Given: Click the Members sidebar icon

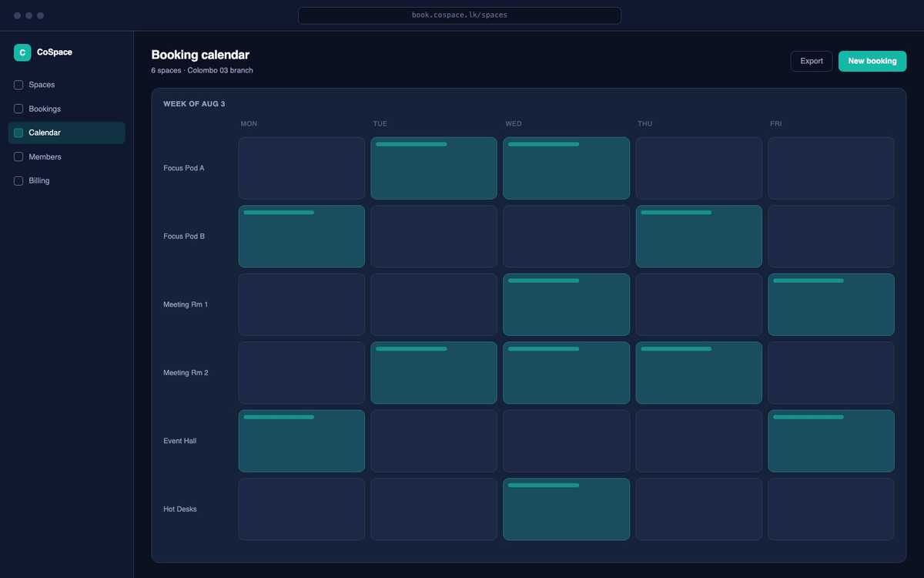Looking at the screenshot, I should [x=18, y=156].
